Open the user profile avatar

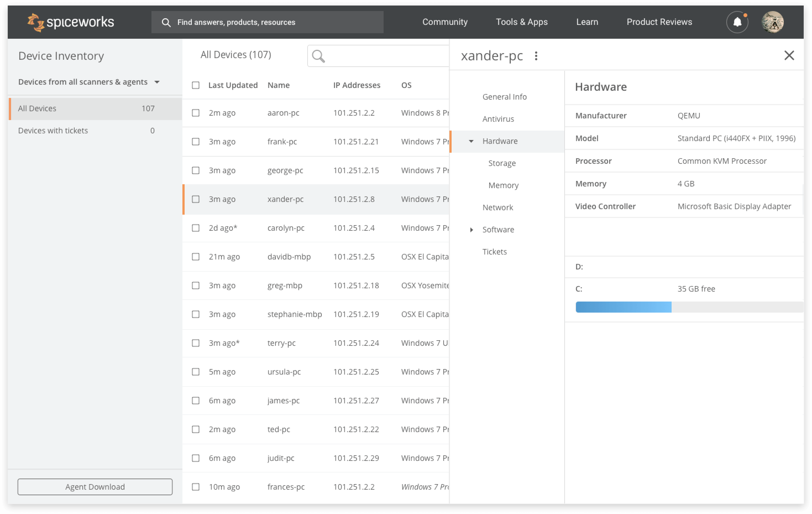(772, 22)
